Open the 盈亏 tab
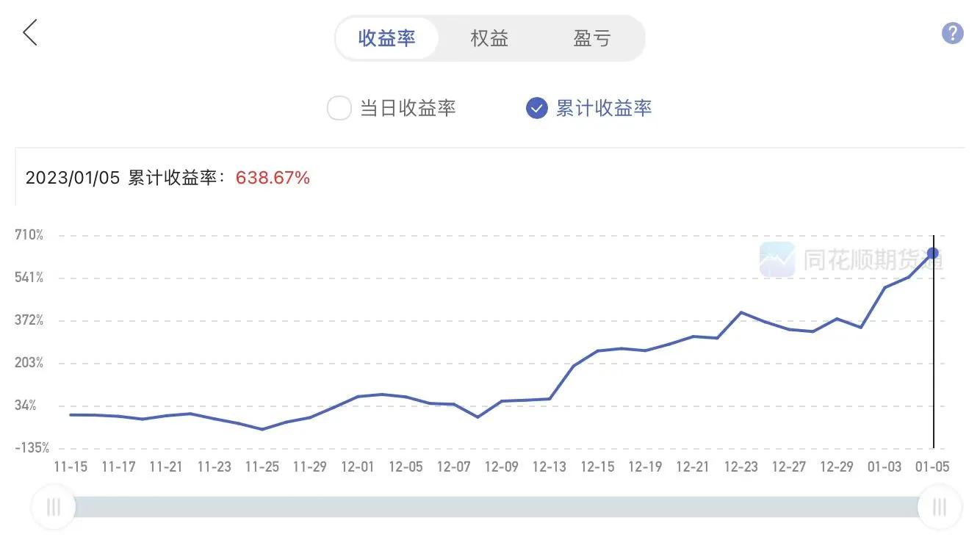Viewport: 980px width, 551px height. 592,38
